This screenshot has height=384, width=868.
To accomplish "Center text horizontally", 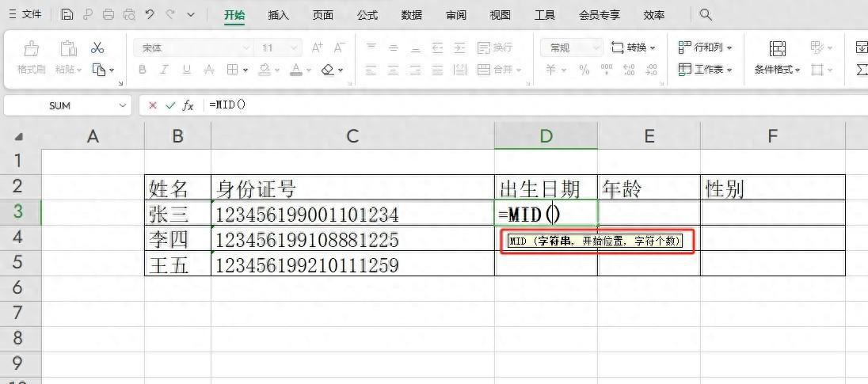I will point(393,70).
